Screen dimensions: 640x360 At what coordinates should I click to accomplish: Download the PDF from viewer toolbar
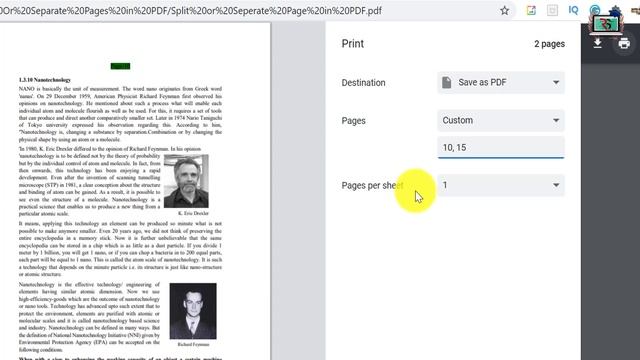(598, 43)
